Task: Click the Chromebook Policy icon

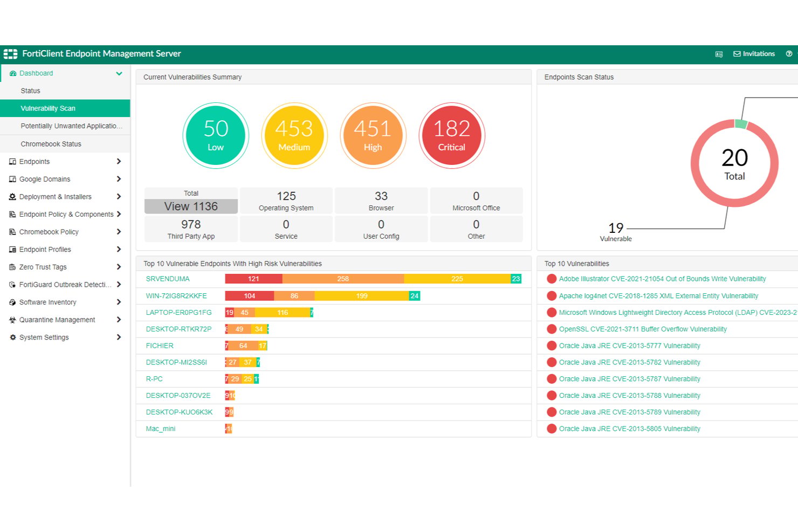Action: point(12,232)
